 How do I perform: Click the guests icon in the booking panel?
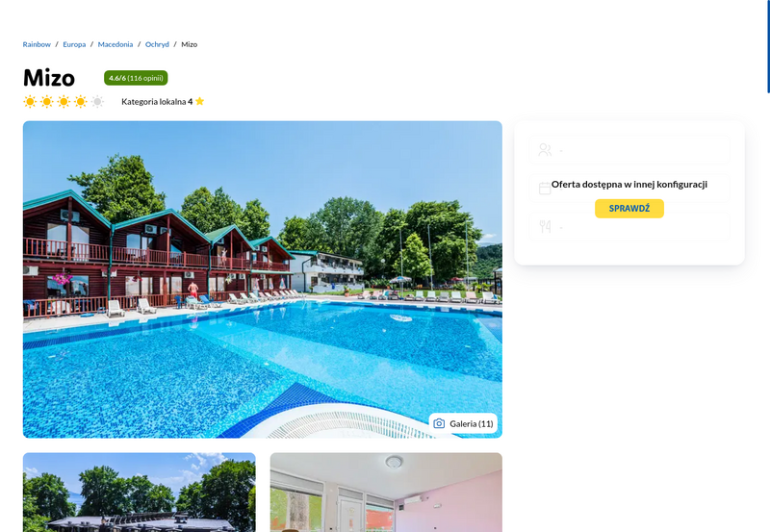tap(545, 150)
